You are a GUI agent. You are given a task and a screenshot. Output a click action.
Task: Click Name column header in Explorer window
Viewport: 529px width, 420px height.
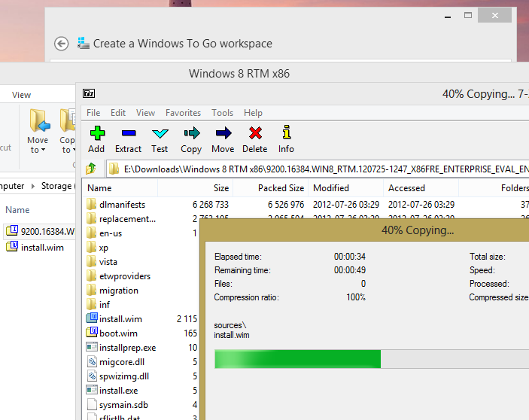coord(17,210)
